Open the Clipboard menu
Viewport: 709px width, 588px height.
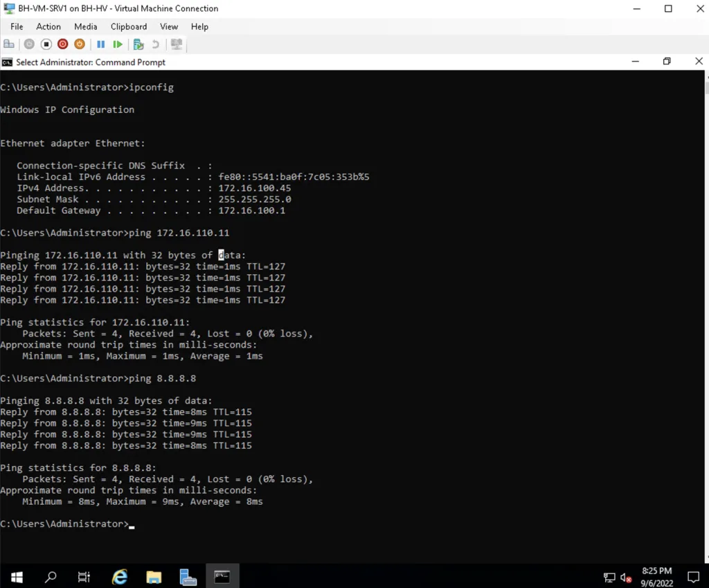click(129, 27)
